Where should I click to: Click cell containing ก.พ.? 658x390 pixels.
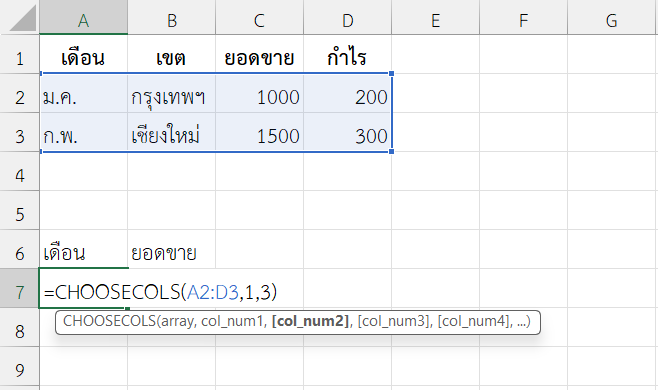[84, 132]
